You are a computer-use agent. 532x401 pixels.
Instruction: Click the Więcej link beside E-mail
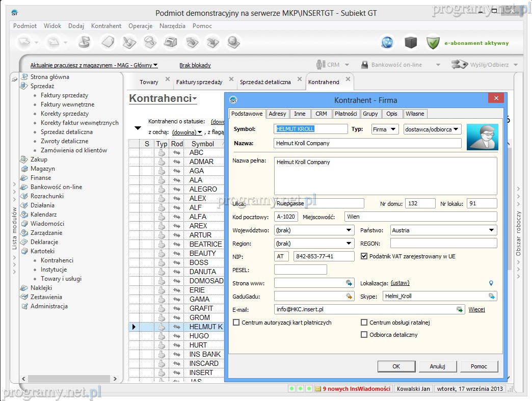coord(476,309)
